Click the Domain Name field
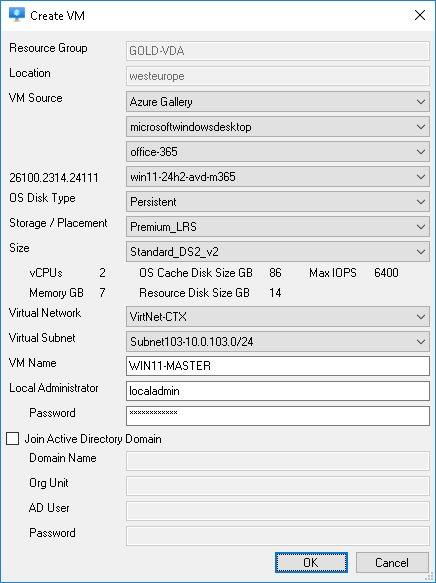The height and width of the screenshot is (583, 436). coord(278,461)
